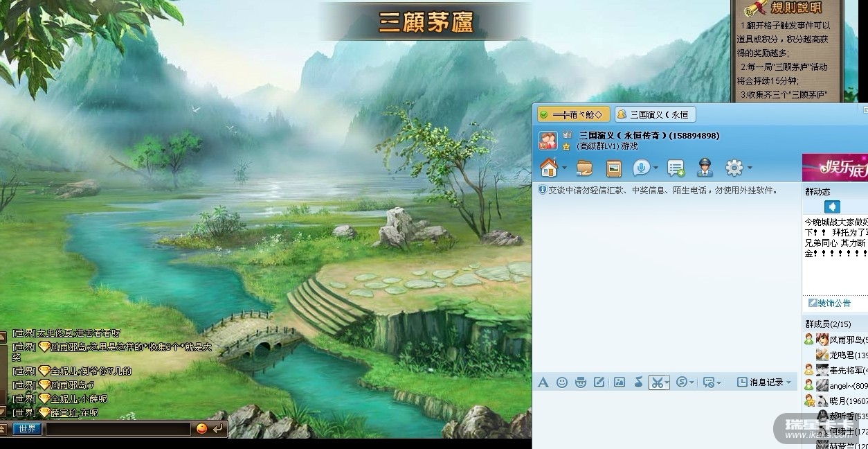868x449 pixels.
Task: Send game chat with enter arrow icon
Action: pyautogui.click(x=218, y=429)
